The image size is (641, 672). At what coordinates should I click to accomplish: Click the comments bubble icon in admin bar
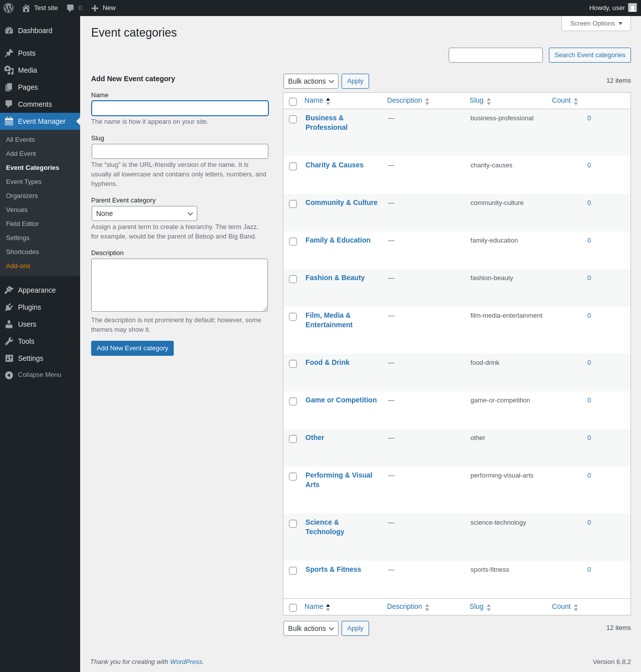71,8
